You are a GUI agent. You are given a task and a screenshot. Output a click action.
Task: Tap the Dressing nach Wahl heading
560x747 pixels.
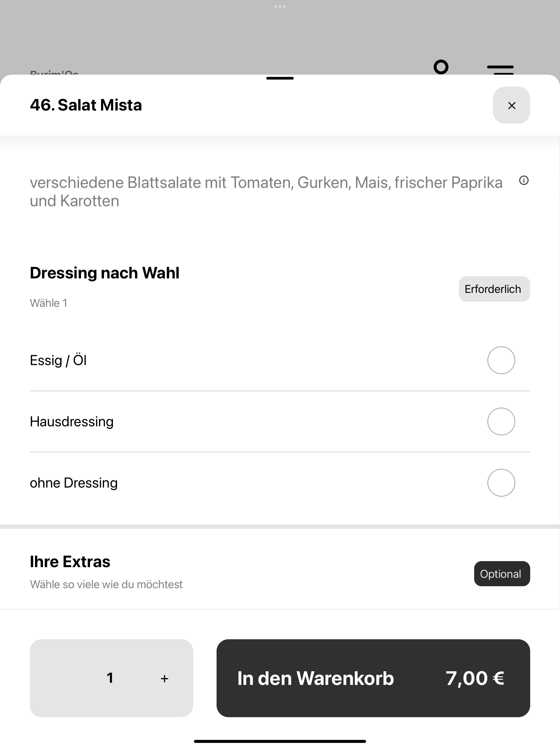(105, 273)
